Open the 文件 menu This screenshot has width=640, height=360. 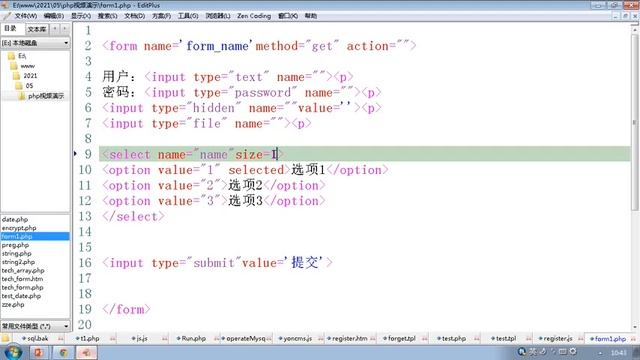(x=26, y=16)
